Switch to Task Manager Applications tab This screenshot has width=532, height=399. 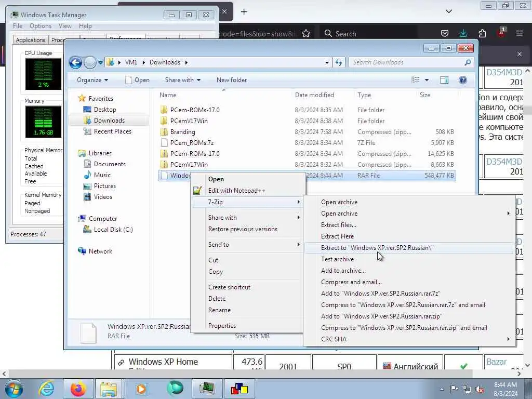[x=31, y=40]
